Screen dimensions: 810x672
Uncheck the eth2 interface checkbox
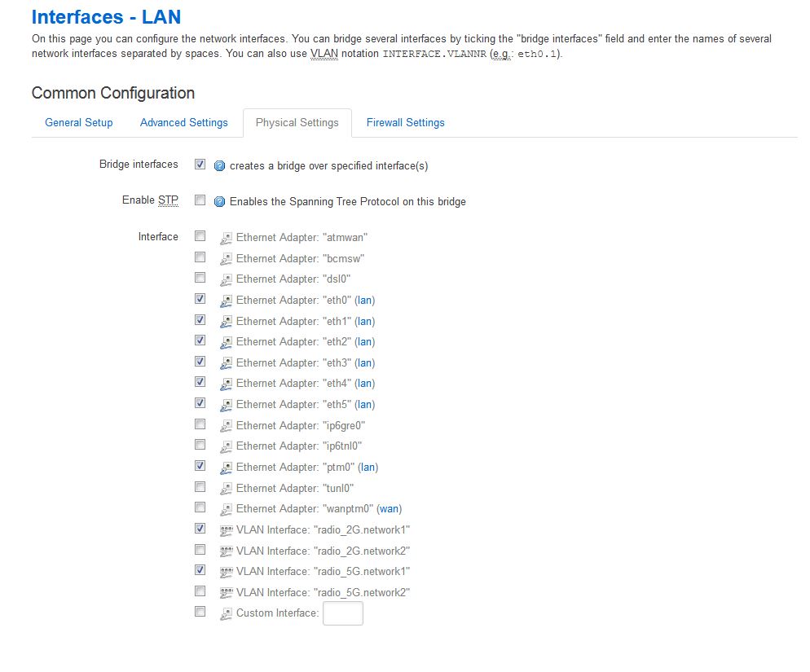[200, 340]
